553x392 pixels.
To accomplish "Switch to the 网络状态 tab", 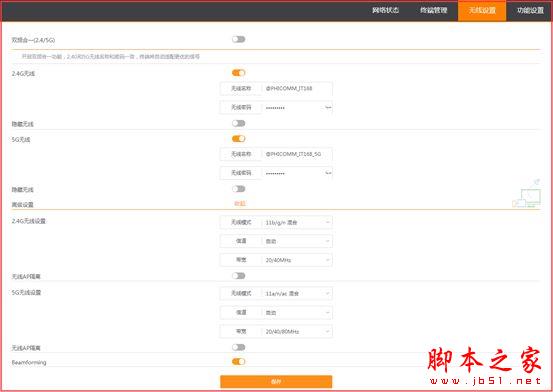I will (x=385, y=10).
